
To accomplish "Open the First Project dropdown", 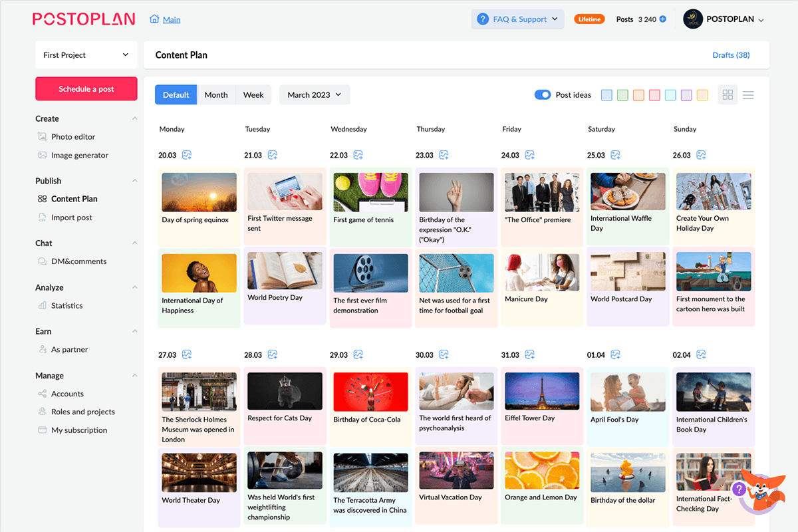I will point(86,55).
